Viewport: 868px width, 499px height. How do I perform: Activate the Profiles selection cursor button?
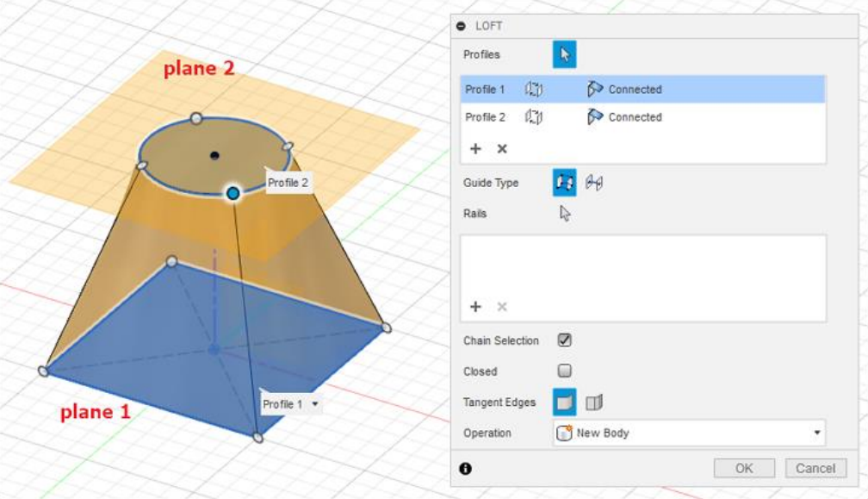click(x=564, y=54)
